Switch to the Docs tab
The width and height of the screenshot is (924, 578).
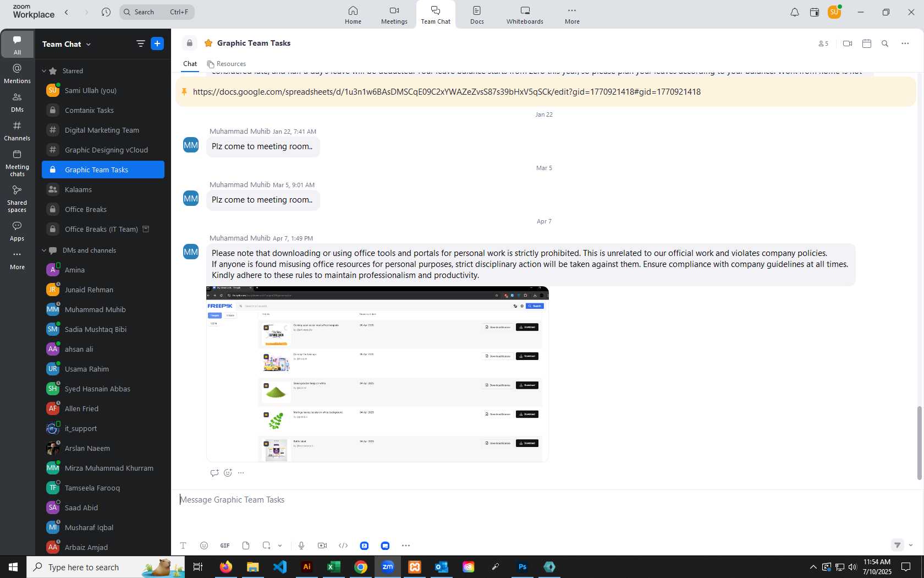tap(477, 15)
